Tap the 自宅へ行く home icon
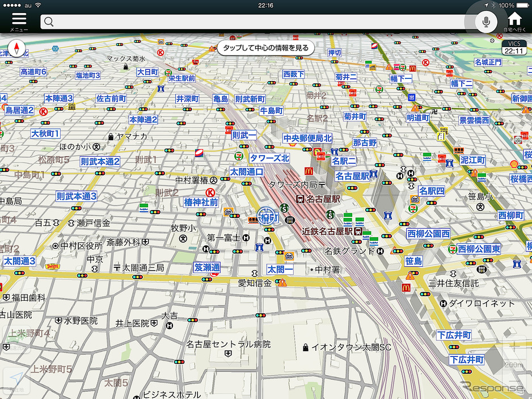This screenshot has width=532, height=399. click(x=514, y=21)
